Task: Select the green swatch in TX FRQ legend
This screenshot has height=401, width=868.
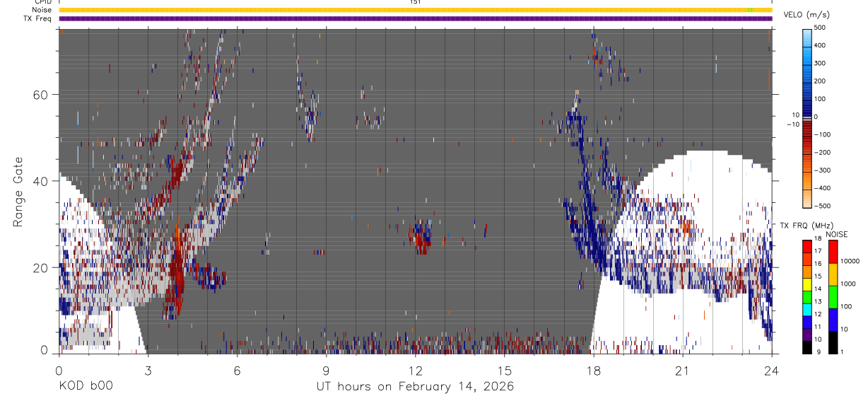Action: [807, 297]
